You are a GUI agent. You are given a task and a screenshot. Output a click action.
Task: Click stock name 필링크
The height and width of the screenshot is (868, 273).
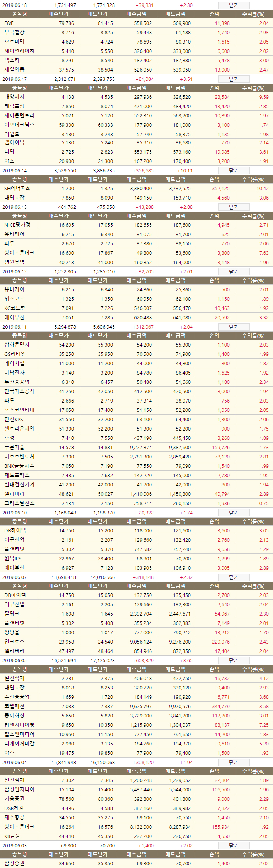click(x=12, y=614)
